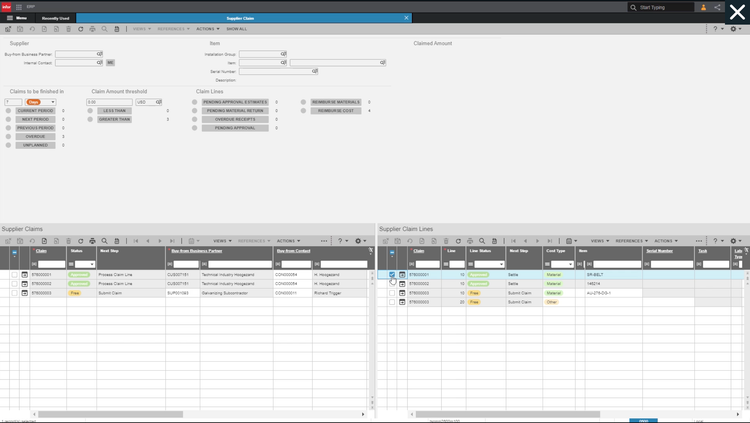Check the claim line with cost type Other

(392, 302)
